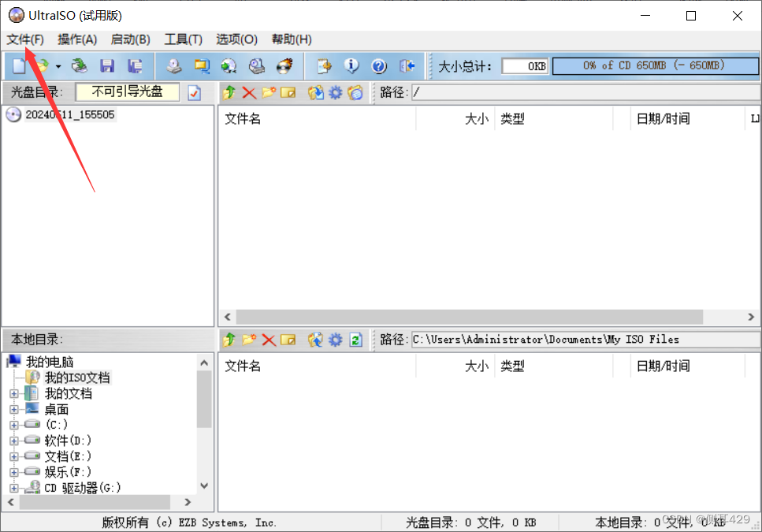Sort disc file list by 文件名 column
The image size is (762, 532).
pos(317,118)
